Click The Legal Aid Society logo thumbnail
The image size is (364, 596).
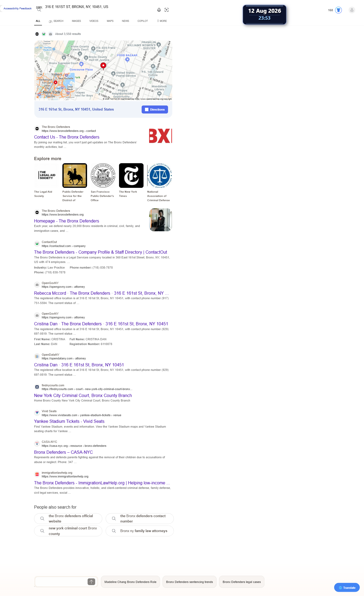point(46,175)
